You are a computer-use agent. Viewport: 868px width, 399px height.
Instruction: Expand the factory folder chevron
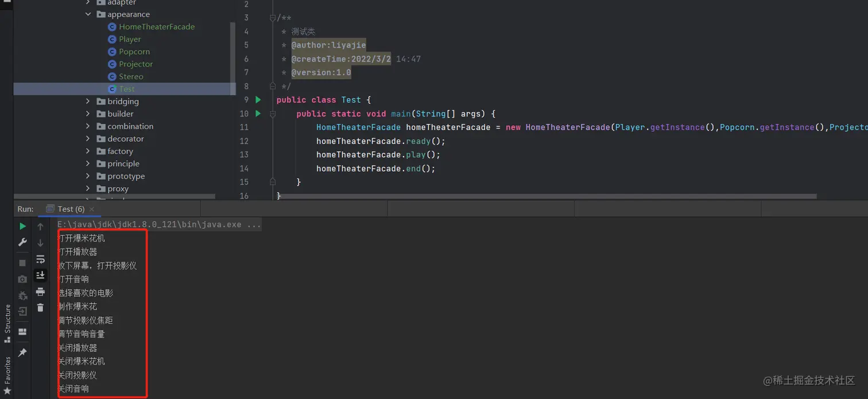point(88,151)
